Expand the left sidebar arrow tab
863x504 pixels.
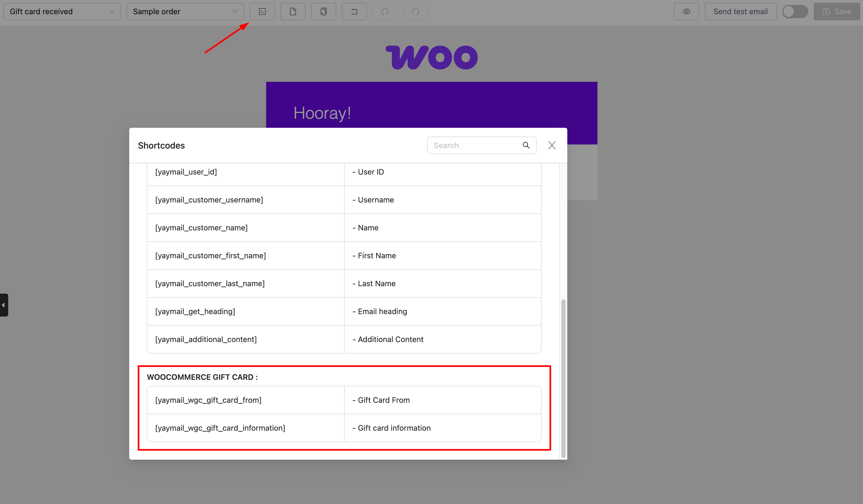coord(4,305)
